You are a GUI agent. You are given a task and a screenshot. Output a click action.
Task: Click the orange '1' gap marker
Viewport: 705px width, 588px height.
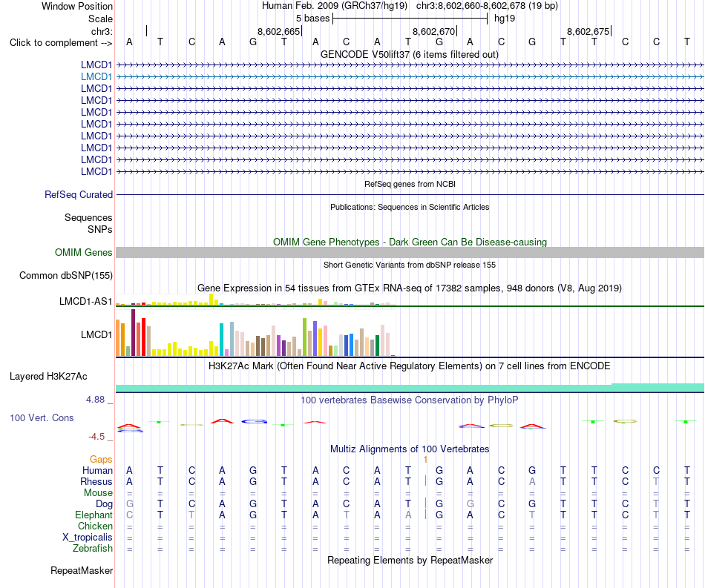coord(425,459)
